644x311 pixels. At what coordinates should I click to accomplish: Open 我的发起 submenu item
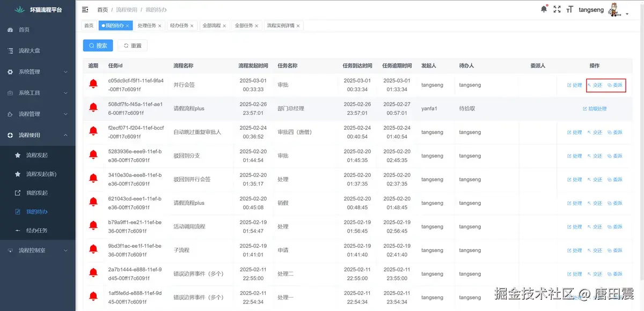(x=38, y=193)
